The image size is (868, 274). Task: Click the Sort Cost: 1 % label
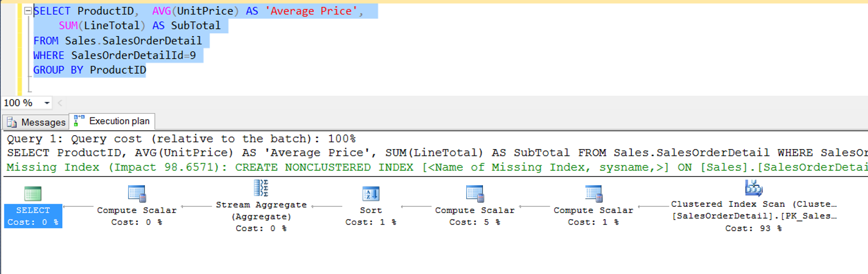371,216
